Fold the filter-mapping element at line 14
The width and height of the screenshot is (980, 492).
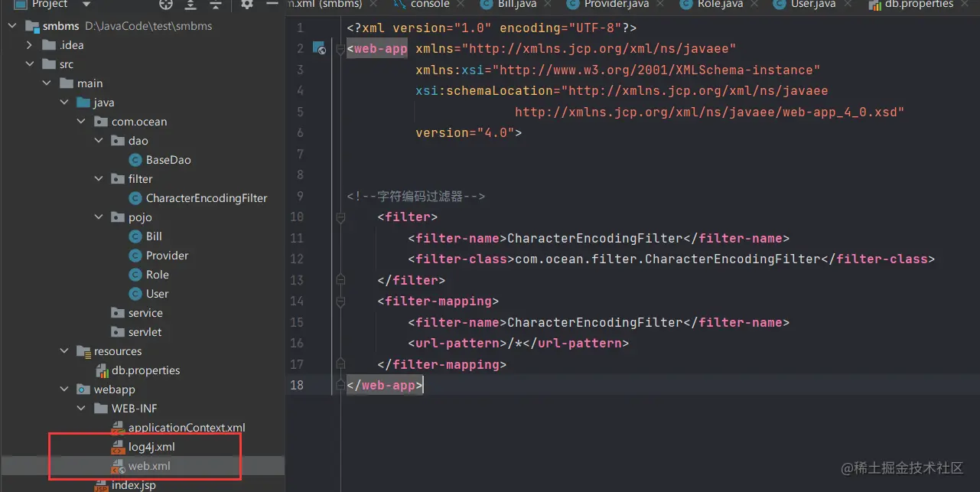pyautogui.click(x=341, y=301)
